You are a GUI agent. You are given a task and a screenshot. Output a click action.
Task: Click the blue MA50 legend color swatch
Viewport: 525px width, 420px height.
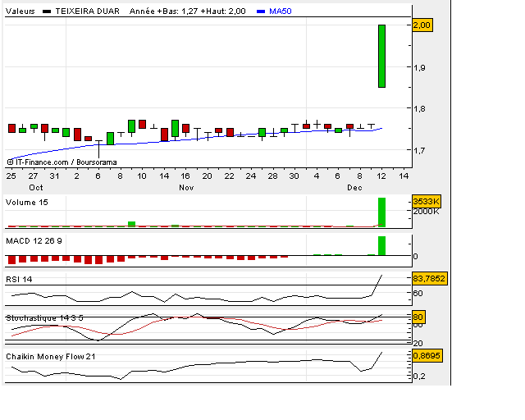tap(261, 11)
